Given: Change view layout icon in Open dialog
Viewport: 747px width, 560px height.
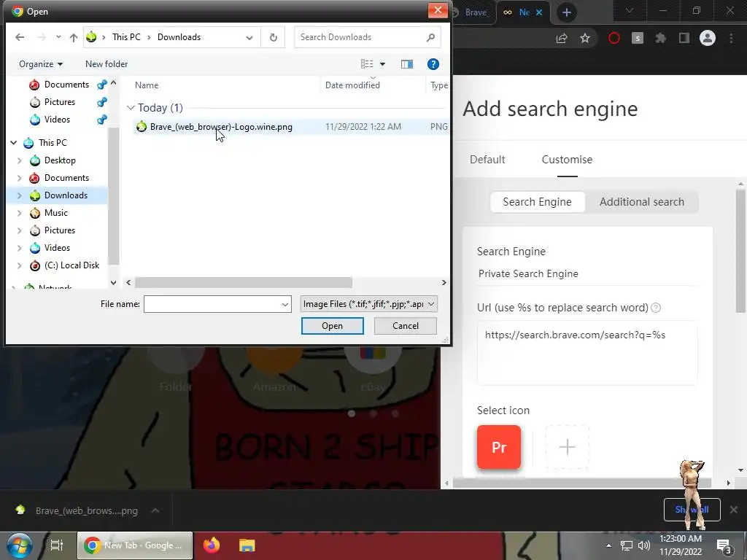Looking at the screenshot, I should [367, 64].
